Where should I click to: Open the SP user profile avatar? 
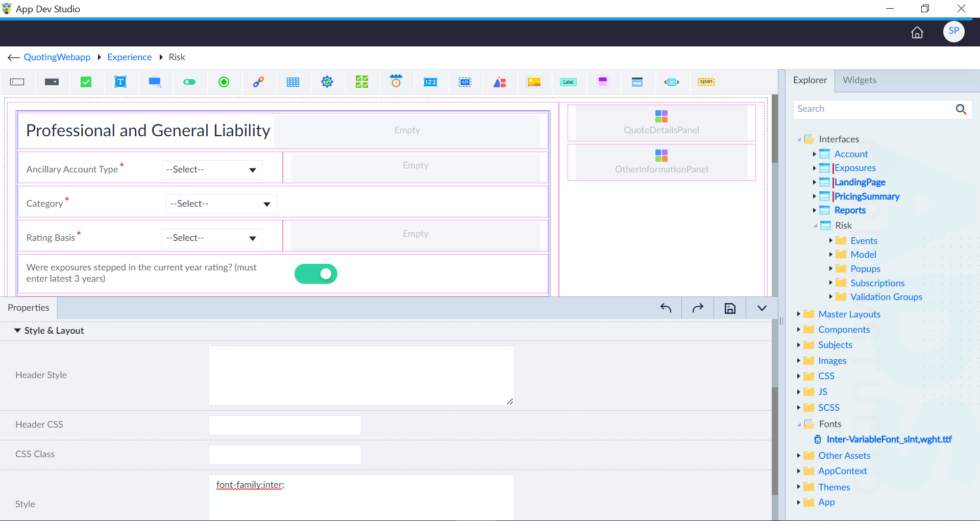953,31
